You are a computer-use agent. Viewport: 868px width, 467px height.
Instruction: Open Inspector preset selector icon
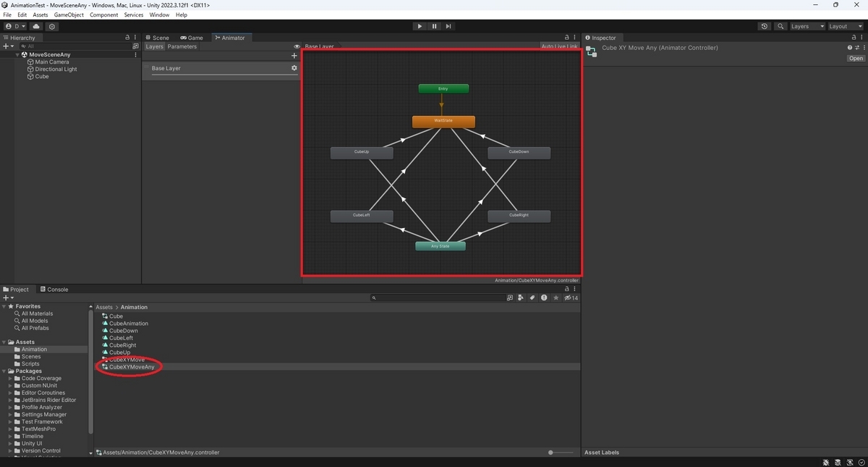click(x=856, y=48)
